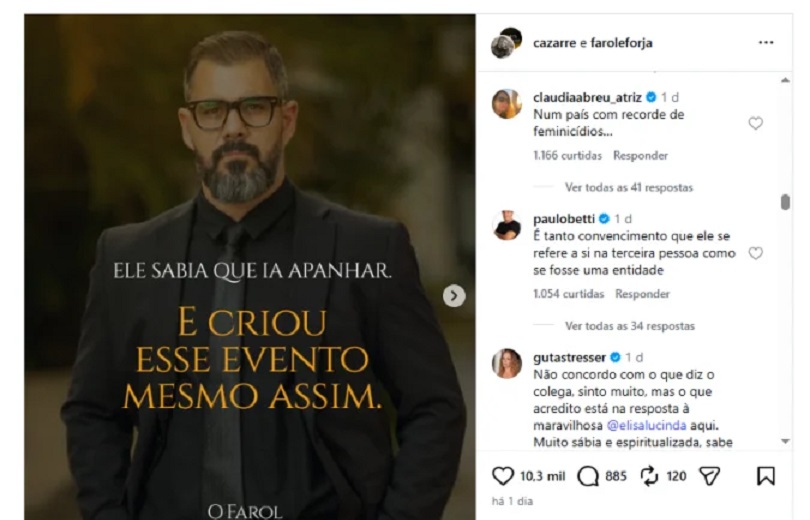Image resolution: width=810 pixels, height=520 pixels.
Task: Save post with bookmark icon
Action: click(x=766, y=476)
